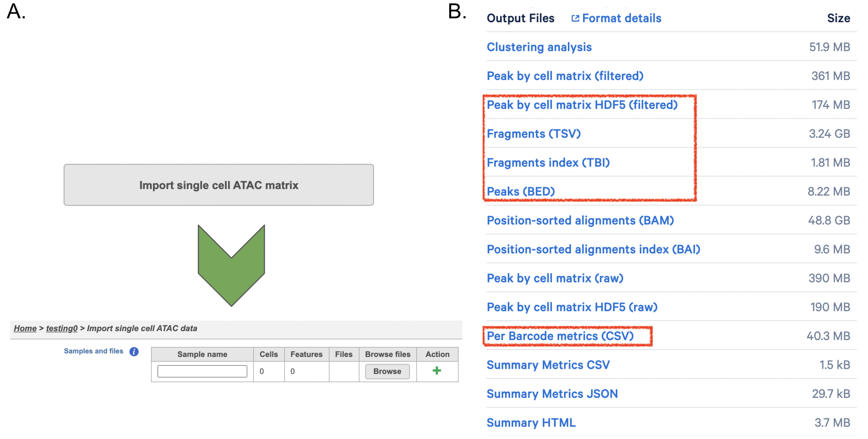
Task: Download the Fragments (TSV) file
Action: pos(533,134)
